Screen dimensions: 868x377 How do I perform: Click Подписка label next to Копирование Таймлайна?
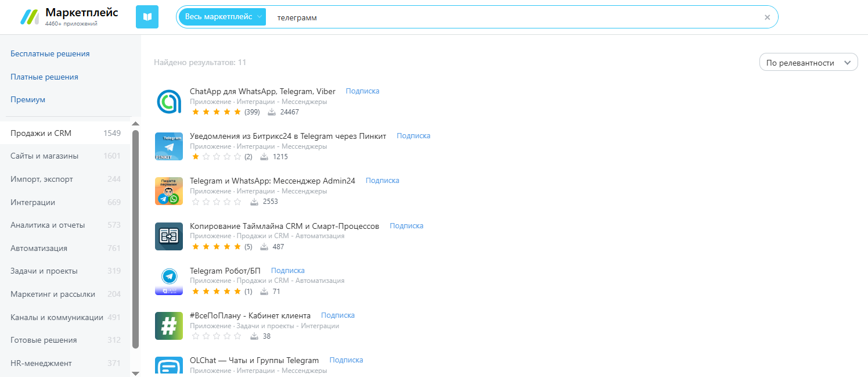click(406, 225)
